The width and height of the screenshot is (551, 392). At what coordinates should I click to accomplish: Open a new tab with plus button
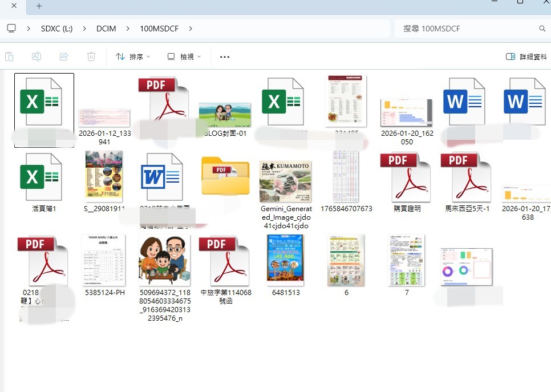(39, 6)
